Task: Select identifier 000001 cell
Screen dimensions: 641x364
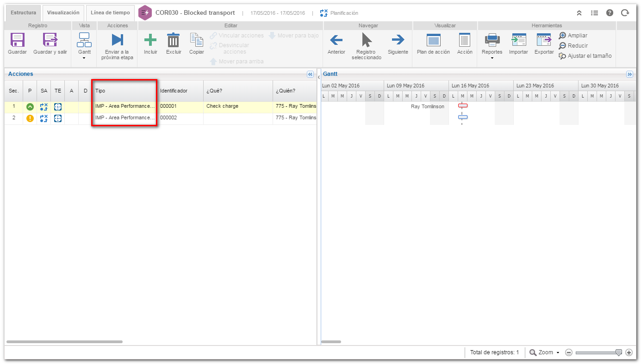Action: [x=180, y=106]
